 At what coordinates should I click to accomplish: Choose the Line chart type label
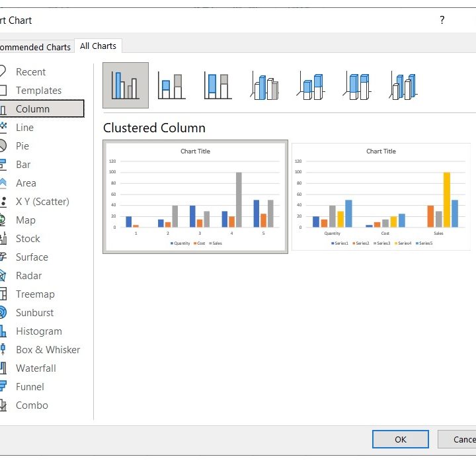coord(24,128)
